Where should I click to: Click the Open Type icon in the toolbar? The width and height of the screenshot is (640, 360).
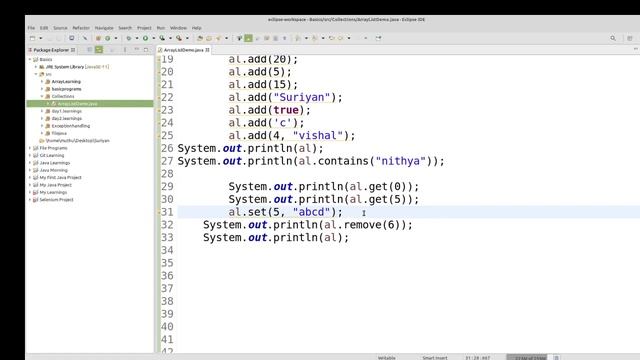200,38
